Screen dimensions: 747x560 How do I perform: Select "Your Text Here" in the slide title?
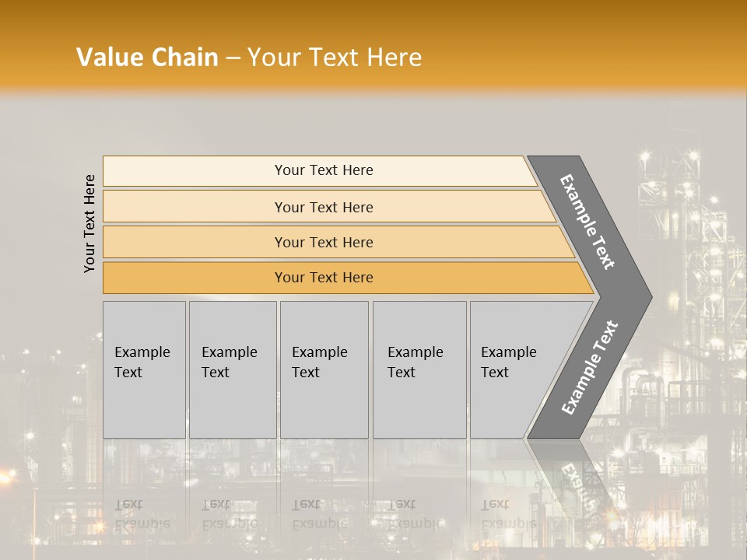pyautogui.click(x=334, y=58)
